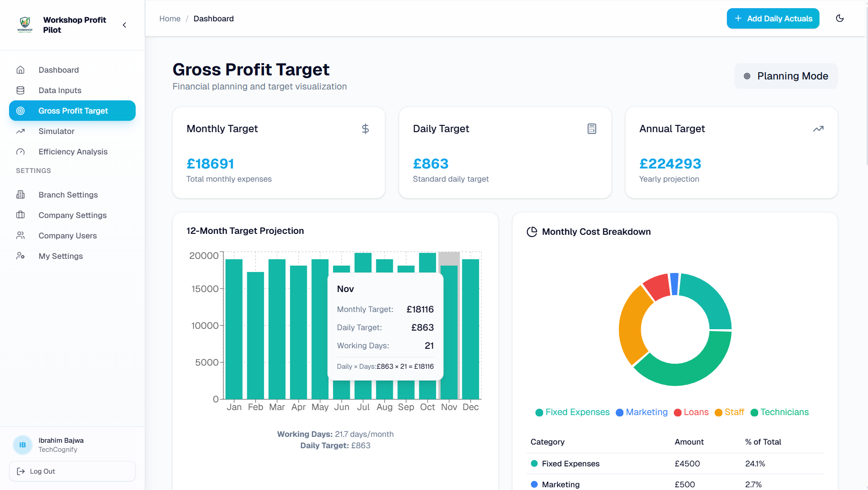
Task: Select the Dashboard home icon
Action: coord(21,69)
